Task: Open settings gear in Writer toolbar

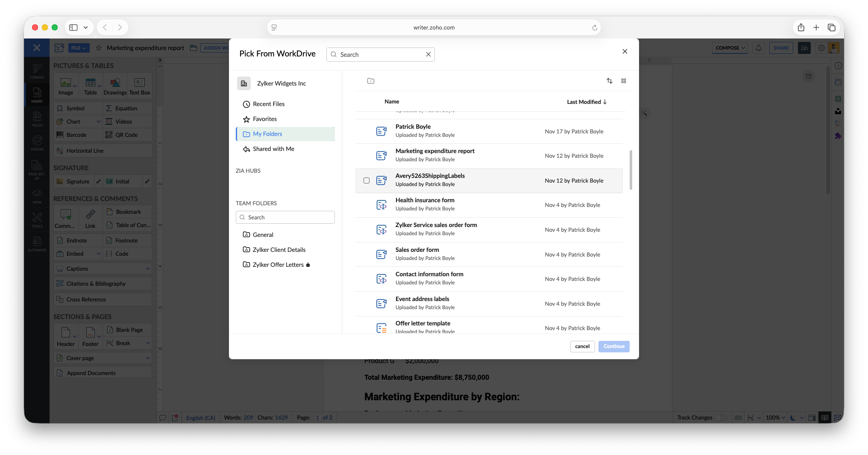Action: (x=821, y=48)
